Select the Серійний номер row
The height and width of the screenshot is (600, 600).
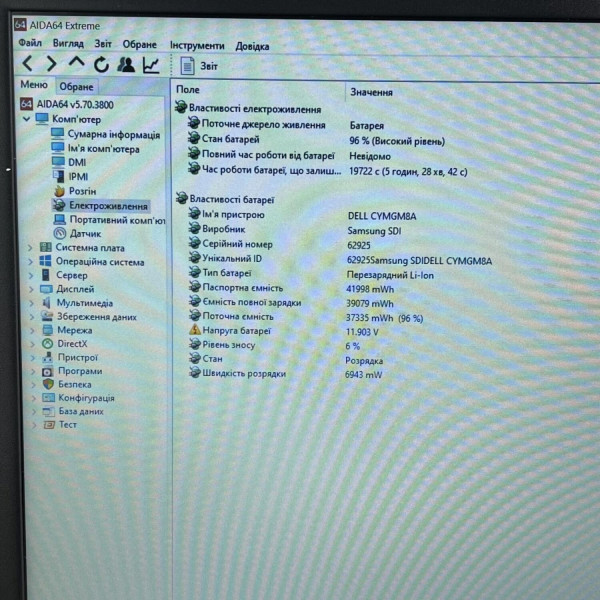(279, 245)
